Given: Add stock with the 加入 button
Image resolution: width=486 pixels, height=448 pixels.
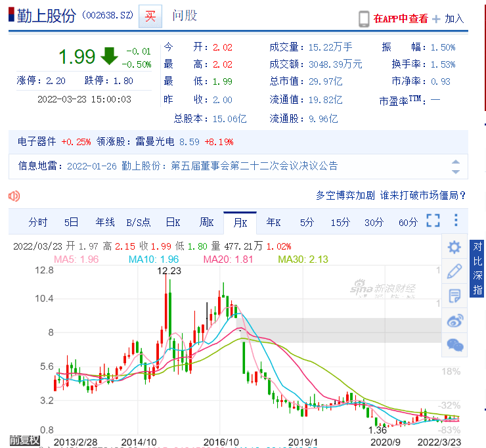Looking at the screenshot, I should pos(448,19).
